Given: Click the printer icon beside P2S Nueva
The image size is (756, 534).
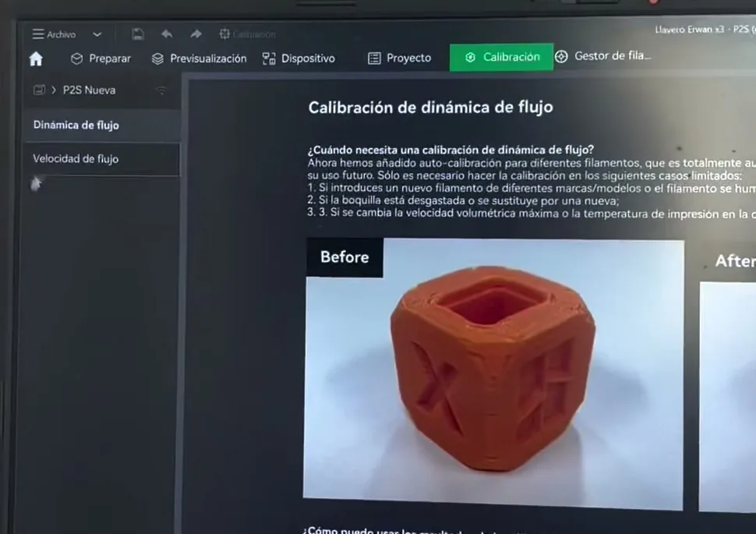Looking at the screenshot, I should coord(39,90).
